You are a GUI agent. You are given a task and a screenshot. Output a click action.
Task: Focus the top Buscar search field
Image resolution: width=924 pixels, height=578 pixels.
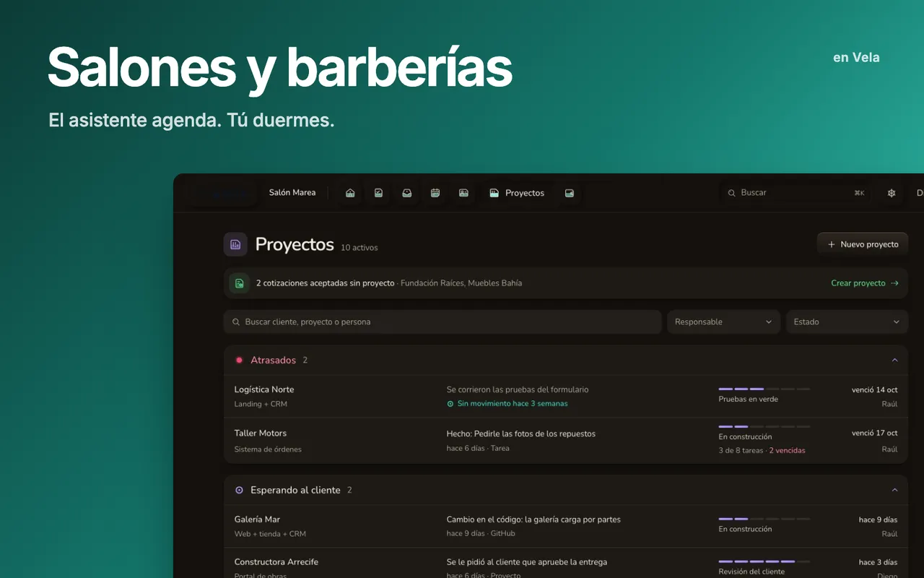pyautogui.click(x=796, y=193)
